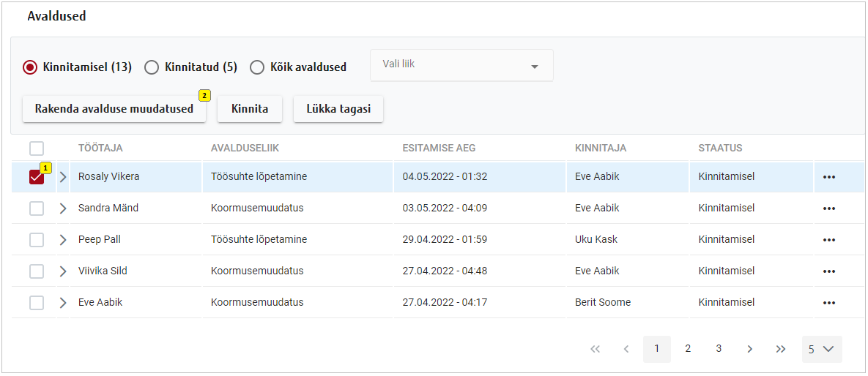868x376 pixels.
Task: Choose the Kõik avaldused radio option
Action: coord(257,67)
